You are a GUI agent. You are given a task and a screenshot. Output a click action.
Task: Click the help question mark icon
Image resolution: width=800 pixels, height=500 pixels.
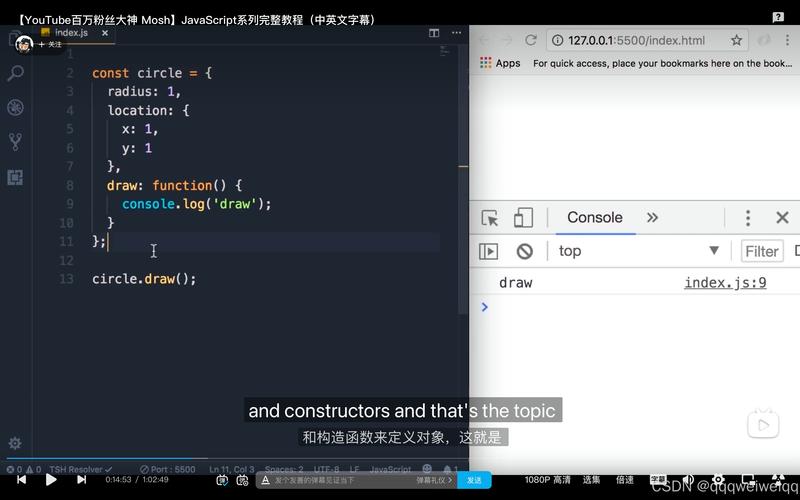point(778,17)
